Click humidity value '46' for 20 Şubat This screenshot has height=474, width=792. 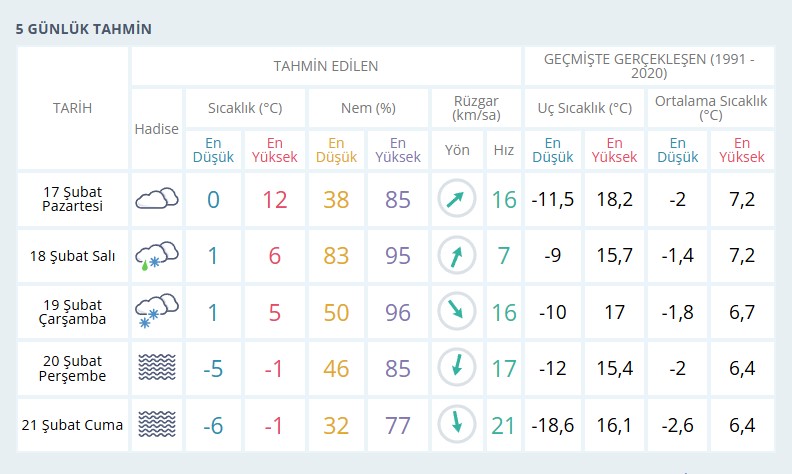[x=336, y=369]
